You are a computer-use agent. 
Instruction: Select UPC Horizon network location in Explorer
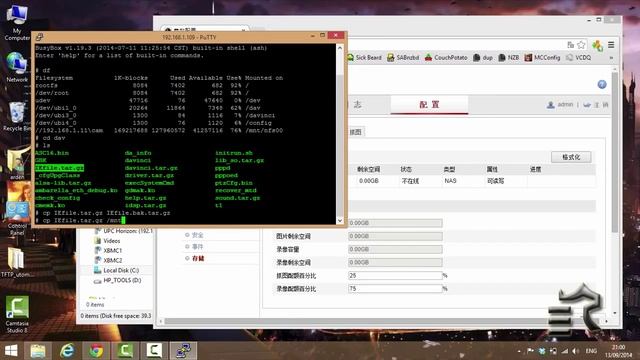(x=123, y=231)
